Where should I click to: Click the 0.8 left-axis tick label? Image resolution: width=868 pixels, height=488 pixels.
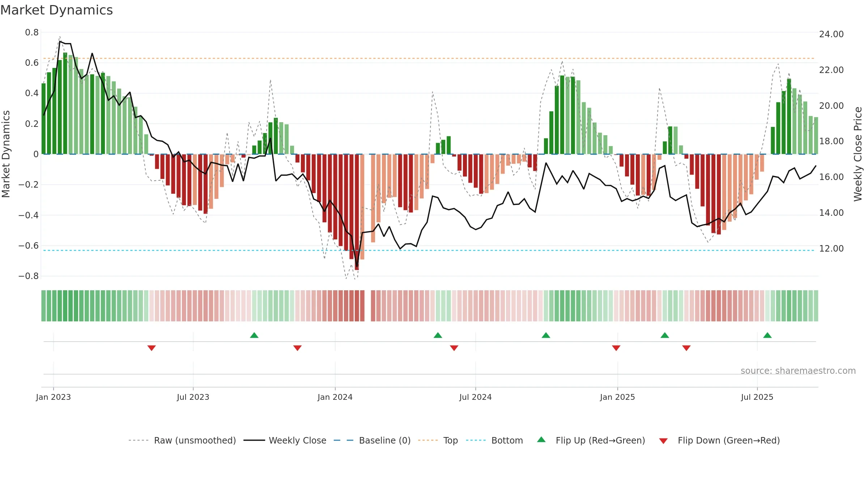coord(32,33)
